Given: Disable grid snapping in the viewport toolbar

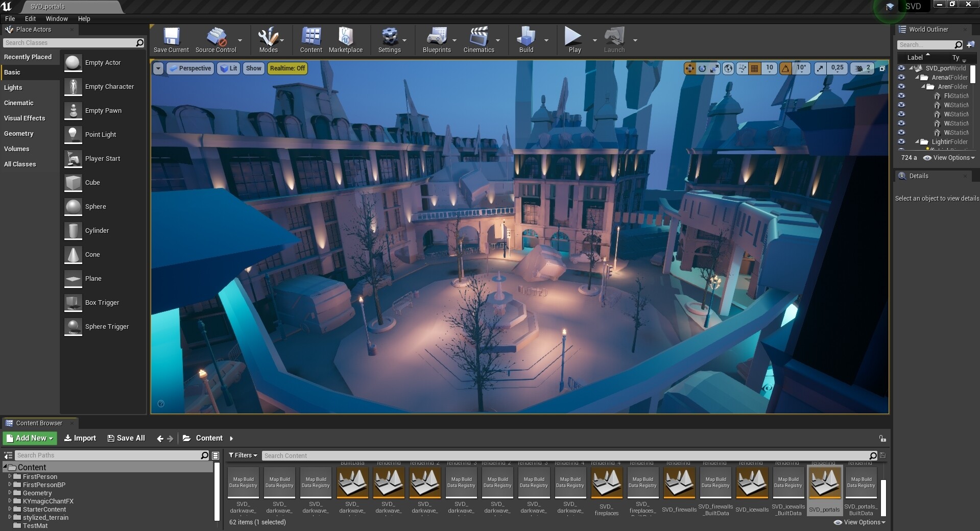Looking at the screenshot, I should point(754,68).
